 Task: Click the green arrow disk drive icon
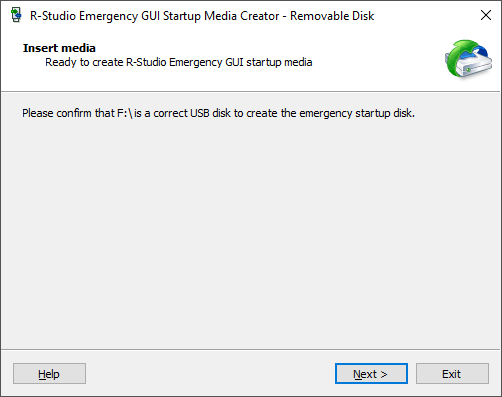468,58
